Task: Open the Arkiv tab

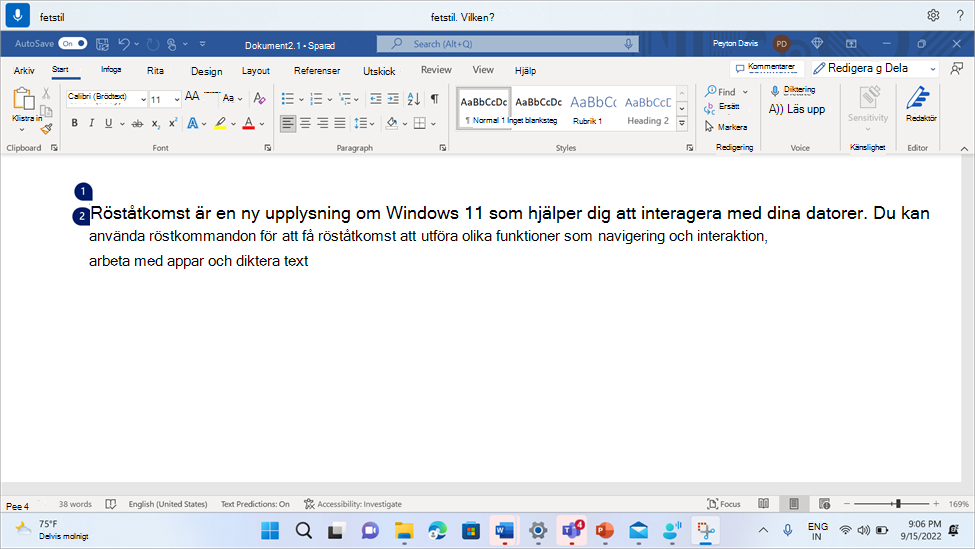Action: tap(24, 71)
